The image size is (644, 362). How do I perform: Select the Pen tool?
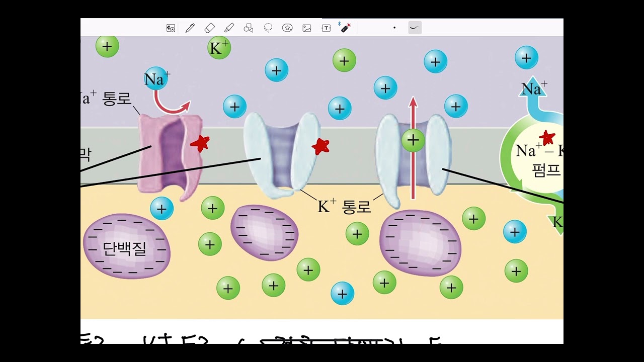pos(190,28)
